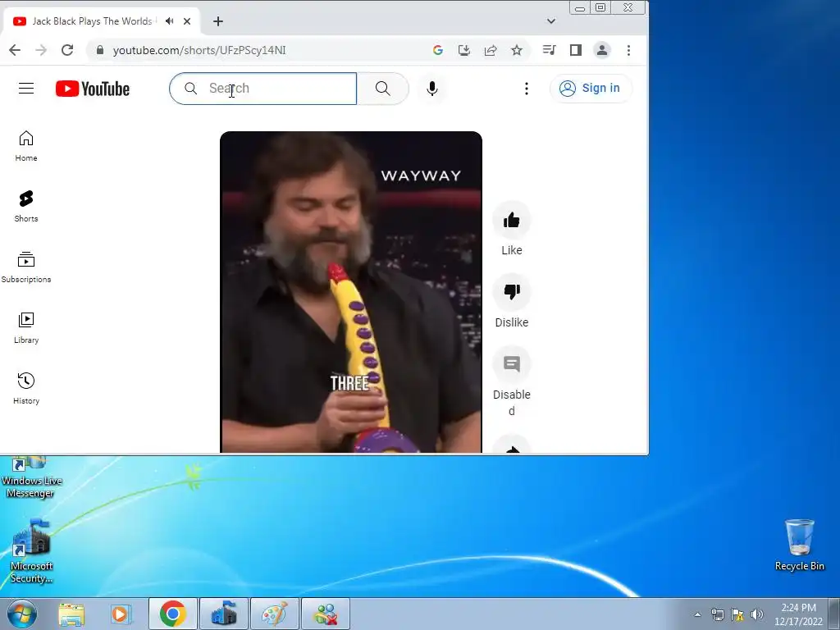The image size is (840, 630).
Task: Select Windows Live Messenger desktop shortcut
Action: [31, 478]
